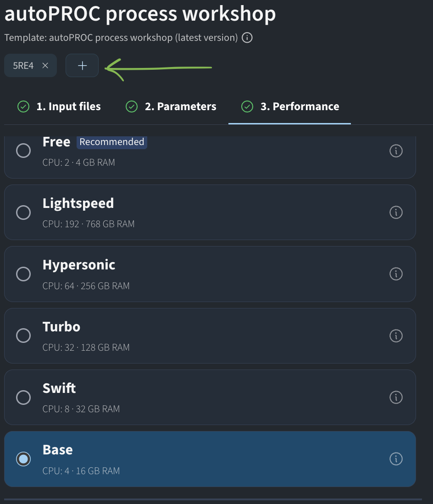Show info for the Free tier
433x504 pixels.
(x=396, y=151)
